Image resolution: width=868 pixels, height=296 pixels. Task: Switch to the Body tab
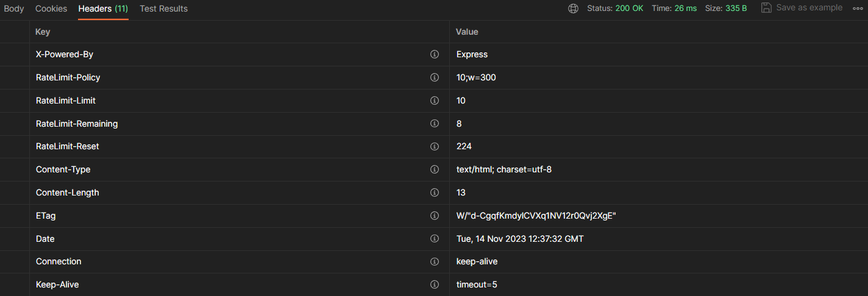pyautogui.click(x=14, y=9)
